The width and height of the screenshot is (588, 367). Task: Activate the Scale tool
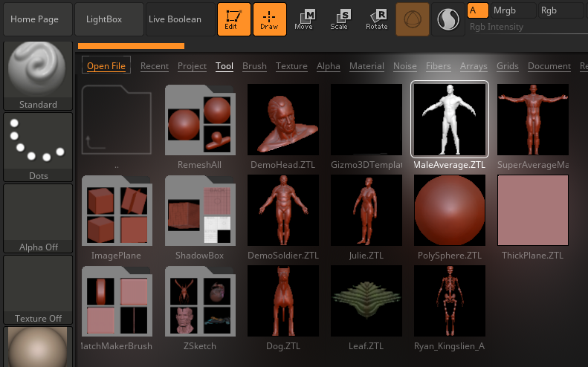(x=339, y=19)
